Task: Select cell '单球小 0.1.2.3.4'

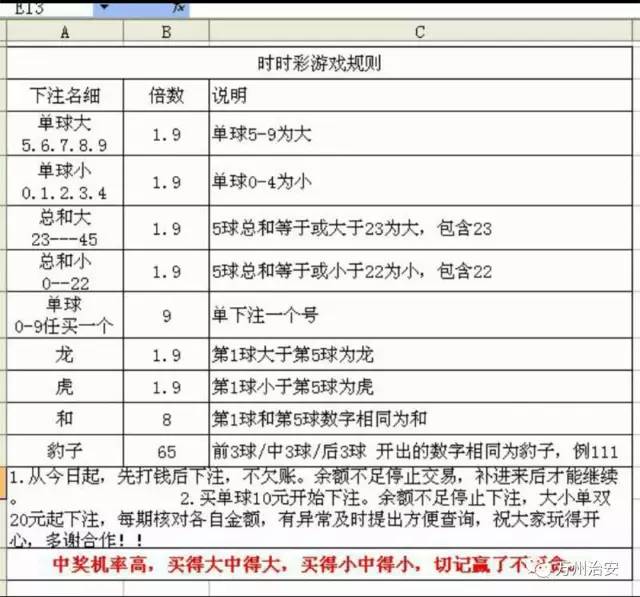Action: [x=65, y=181]
